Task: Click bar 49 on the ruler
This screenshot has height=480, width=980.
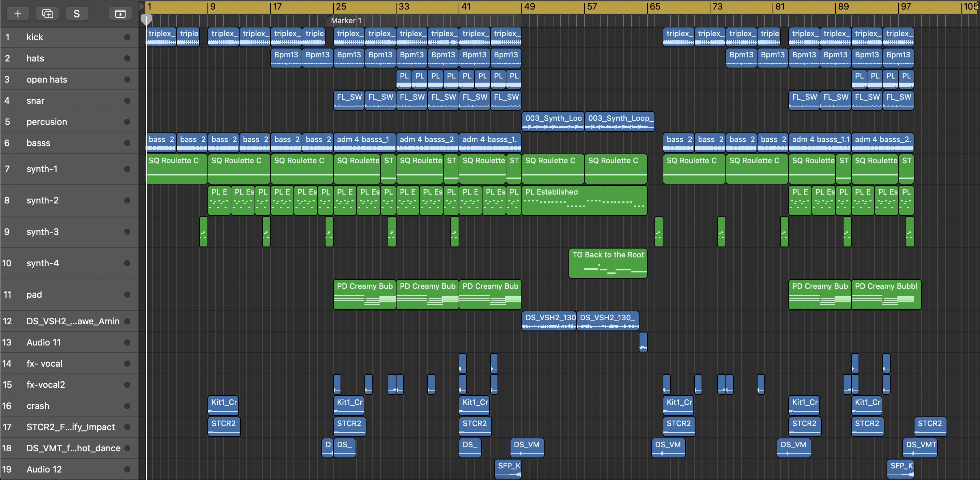Action: 529,6
